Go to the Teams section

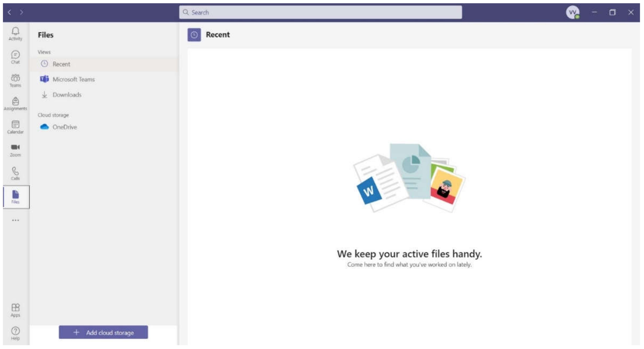pyautogui.click(x=15, y=80)
